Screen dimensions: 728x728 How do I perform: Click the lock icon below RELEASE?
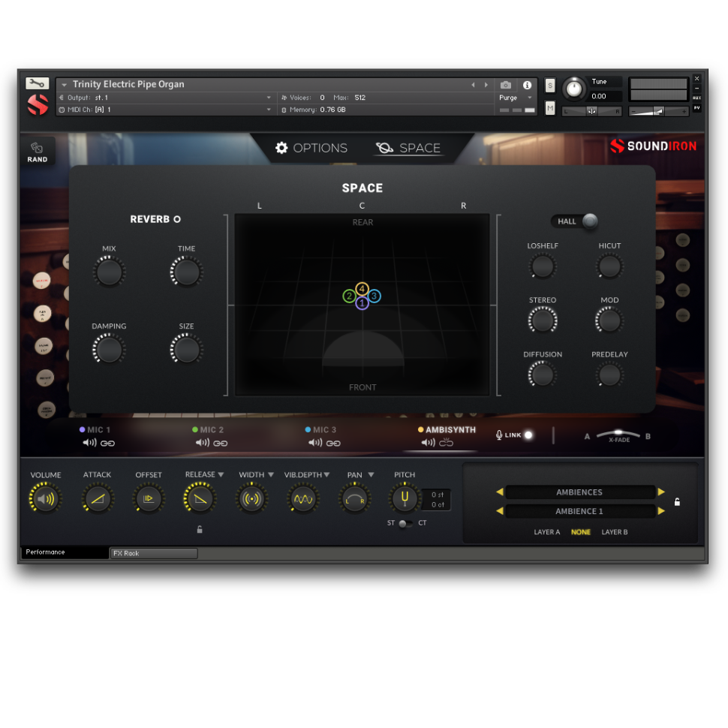[x=200, y=529]
